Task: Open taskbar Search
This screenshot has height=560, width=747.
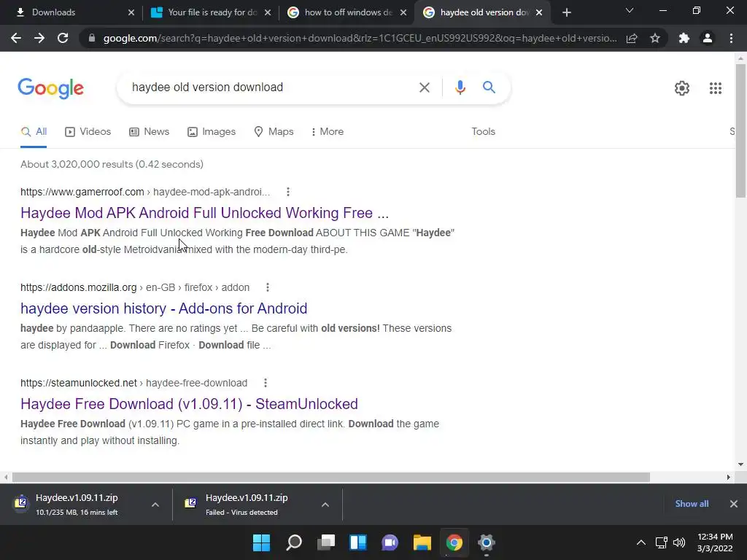Action: click(x=294, y=542)
